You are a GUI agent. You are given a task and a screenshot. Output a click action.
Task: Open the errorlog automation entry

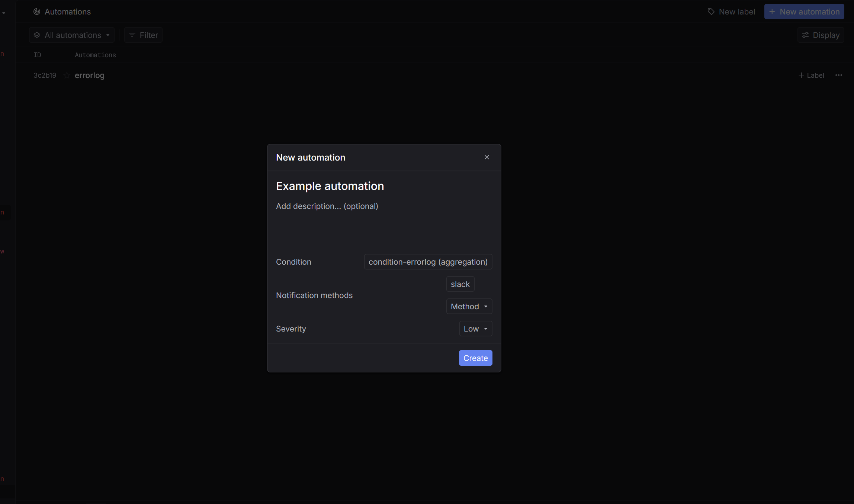click(90, 75)
